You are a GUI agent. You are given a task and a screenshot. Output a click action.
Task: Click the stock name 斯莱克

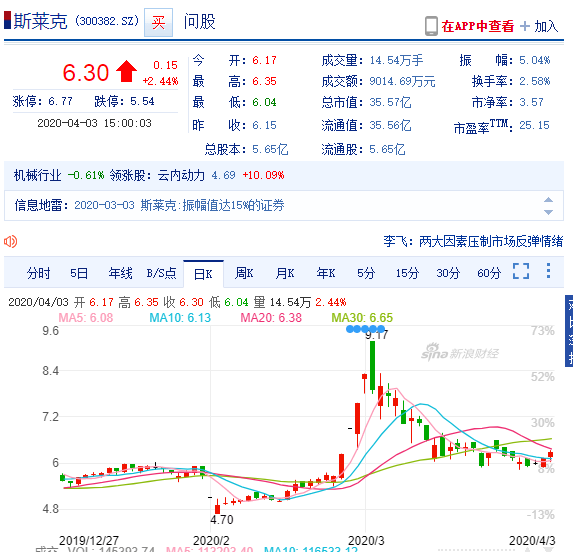[40, 22]
